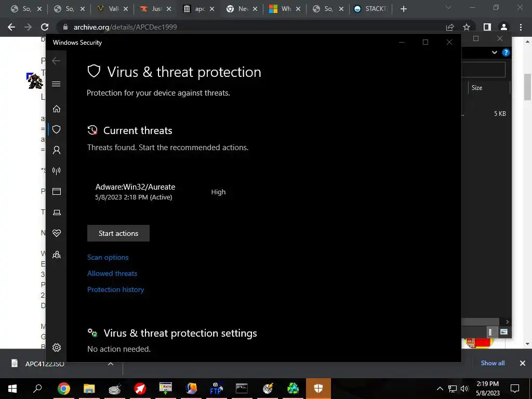Click the archive.org URL address field

pos(251,27)
